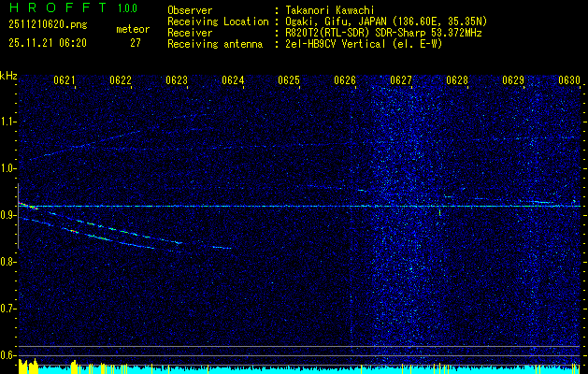
Task: Click the date stamp 25.11.21 06:20
Action: pos(48,43)
